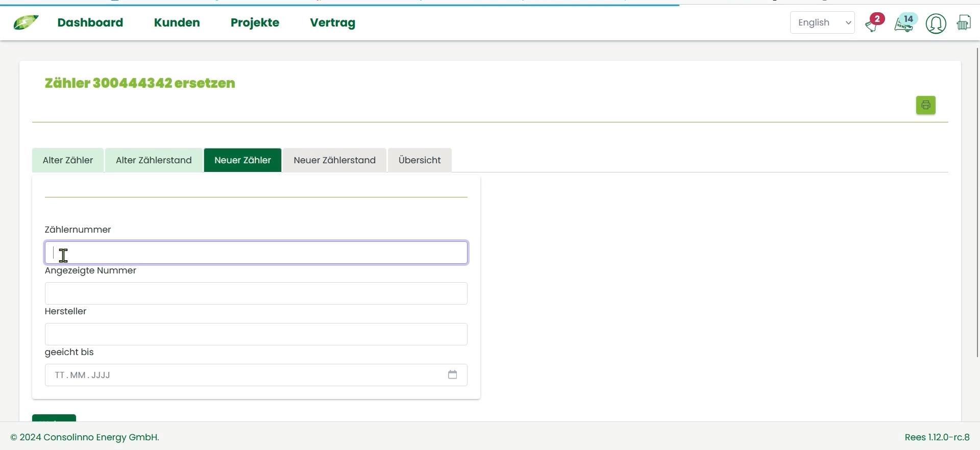
Task: Focus the Zählernummer input field
Action: (256, 253)
